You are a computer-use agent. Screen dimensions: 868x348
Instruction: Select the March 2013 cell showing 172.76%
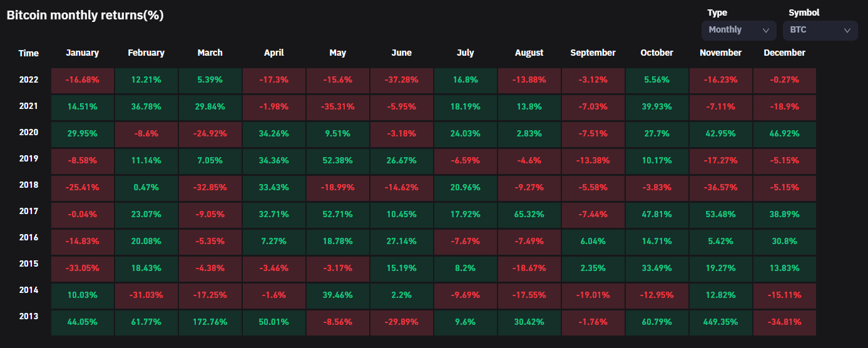pos(210,322)
